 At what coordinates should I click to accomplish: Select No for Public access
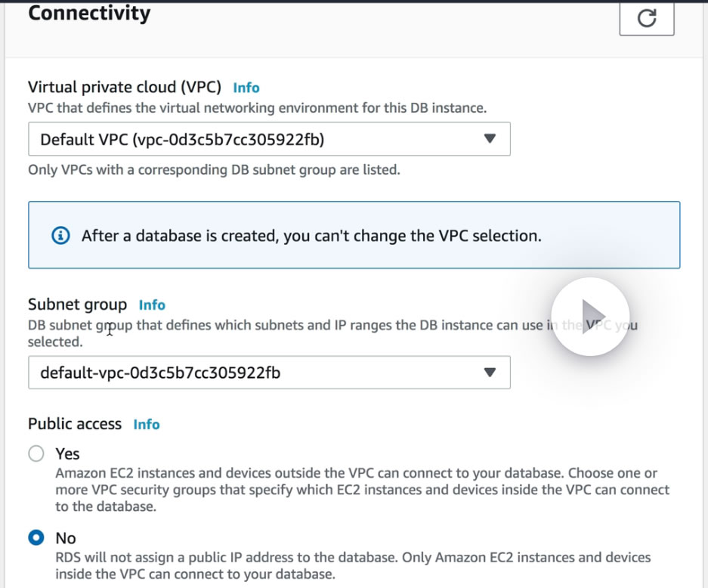[36, 538]
